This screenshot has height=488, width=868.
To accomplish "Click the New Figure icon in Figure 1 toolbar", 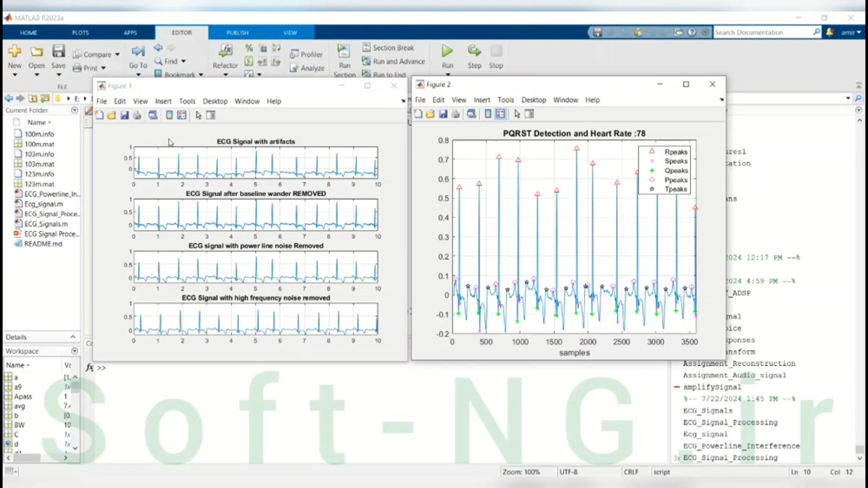I will 99,115.
